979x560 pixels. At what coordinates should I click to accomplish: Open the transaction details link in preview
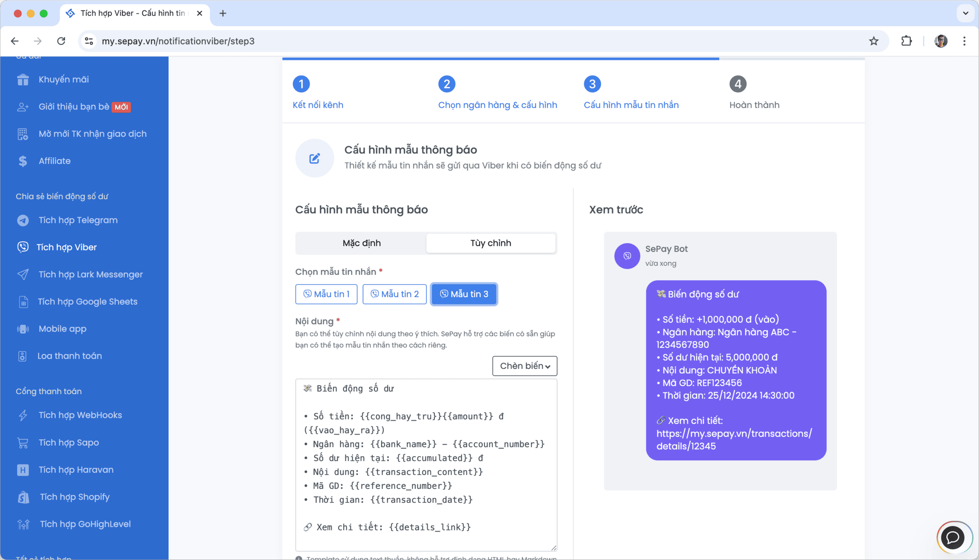[x=734, y=440]
